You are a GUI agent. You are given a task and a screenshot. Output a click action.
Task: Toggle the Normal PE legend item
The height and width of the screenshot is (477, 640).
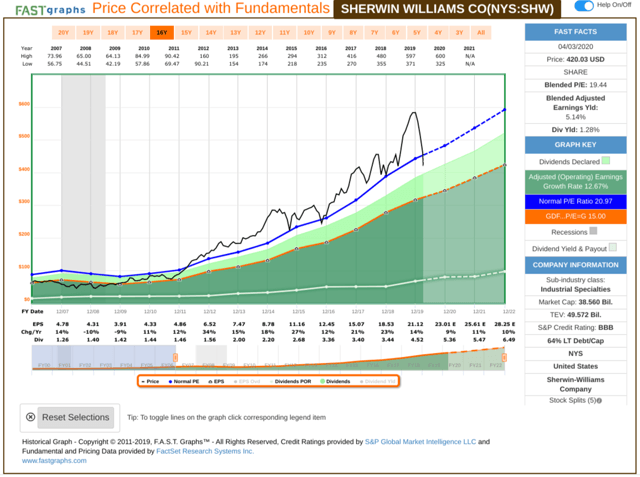184,382
